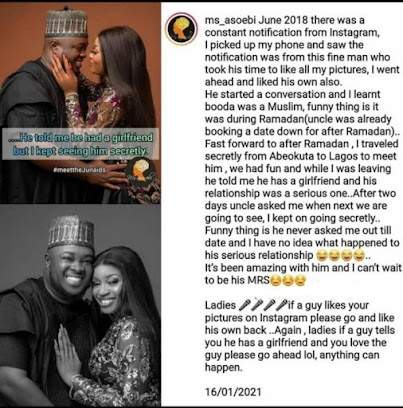Viewport: 403px width, 408px height.
Task: Open the black-and-white couple photo
Action: 80,305
